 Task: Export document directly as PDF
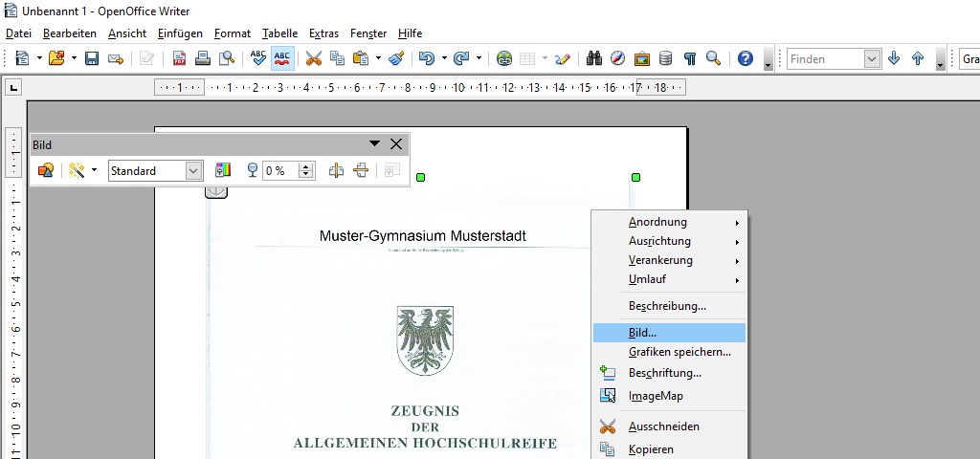click(x=179, y=58)
